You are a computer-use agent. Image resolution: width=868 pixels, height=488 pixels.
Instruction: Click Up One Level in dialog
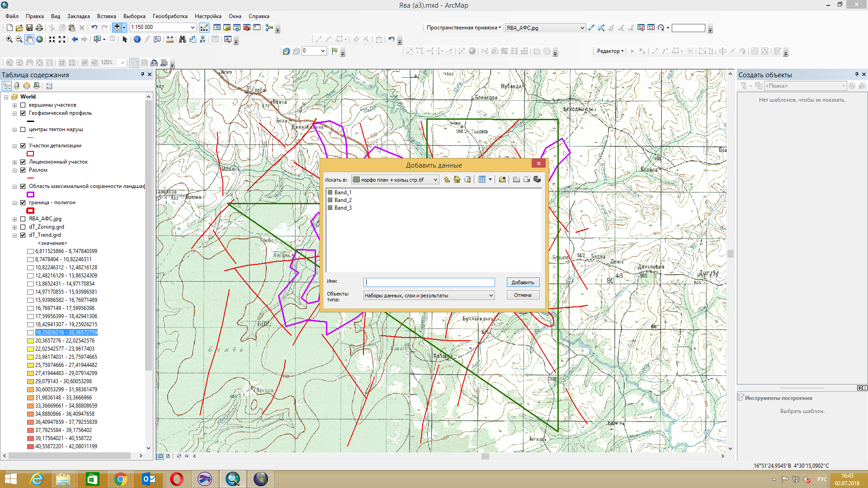click(447, 179)
